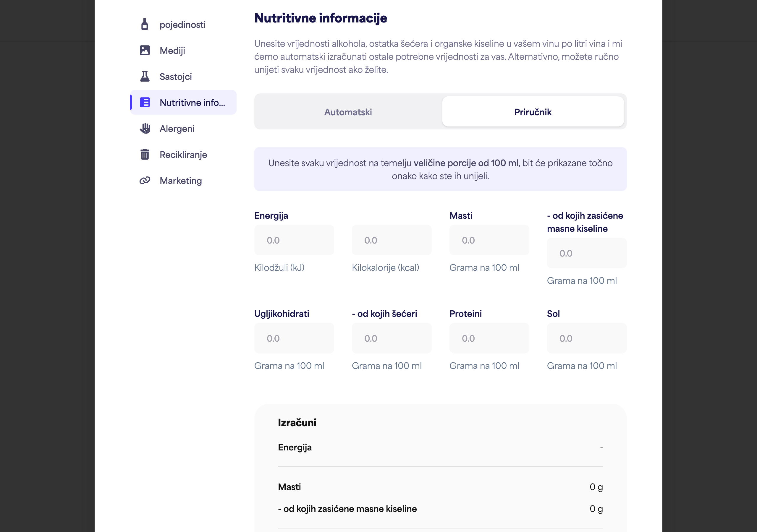Image resolution: width=757 pixels, height=532 pixels.
Task: Focus the Kilokalorije (kcal) input
Action: tap(392, 240)
